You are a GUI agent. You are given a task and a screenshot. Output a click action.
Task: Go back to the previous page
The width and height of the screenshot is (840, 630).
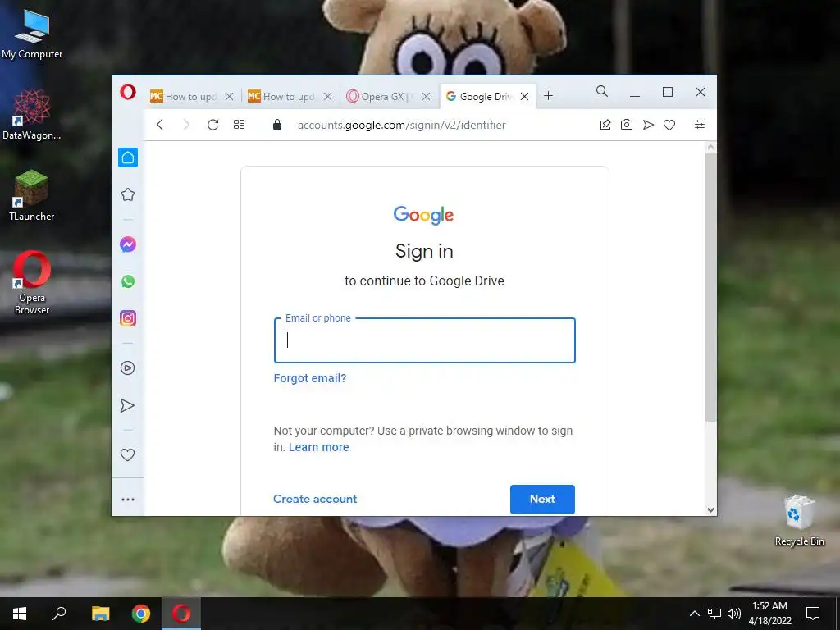click(x=160, y=125)
